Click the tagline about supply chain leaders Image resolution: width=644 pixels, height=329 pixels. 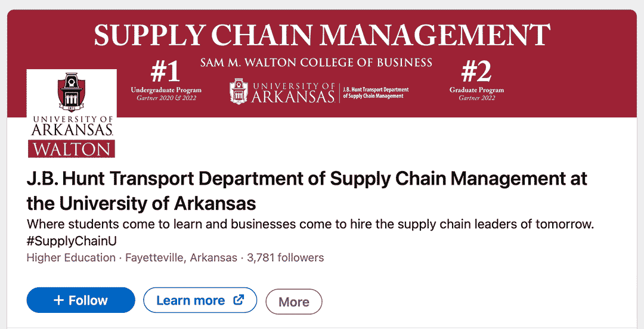click(x=311, y=224)
